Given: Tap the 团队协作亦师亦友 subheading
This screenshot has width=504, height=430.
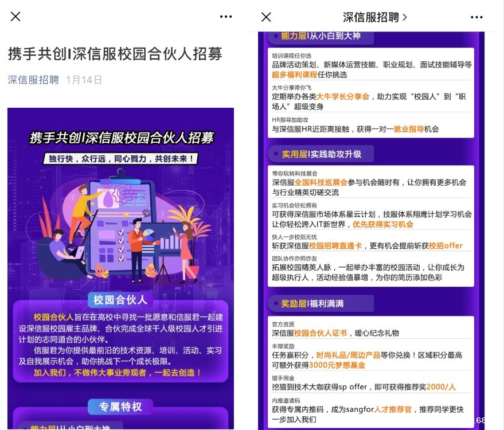Looking at the screenshot, I should (294, 259).
